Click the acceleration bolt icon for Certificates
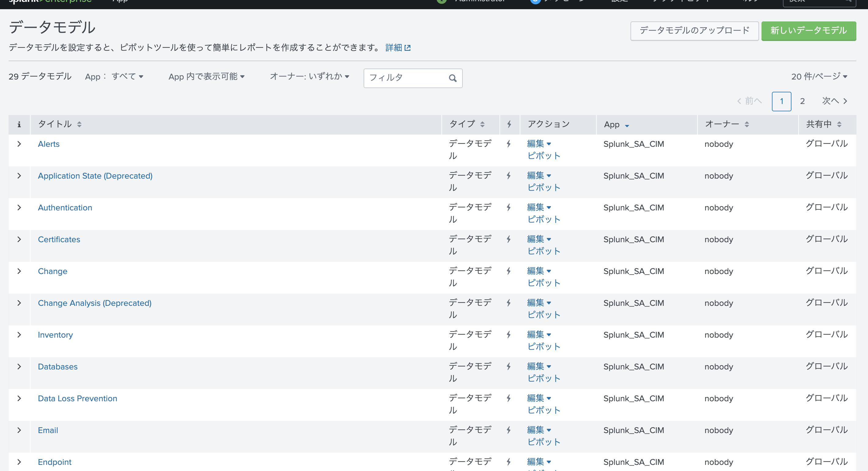The image size is (868, 471). click(508, 239)
